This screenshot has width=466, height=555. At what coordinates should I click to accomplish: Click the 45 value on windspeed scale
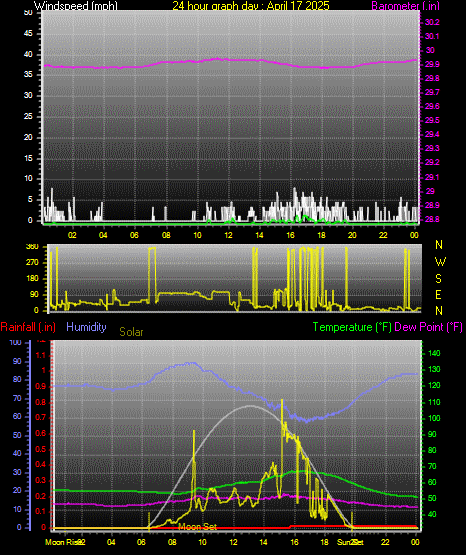tap(28, 34)
